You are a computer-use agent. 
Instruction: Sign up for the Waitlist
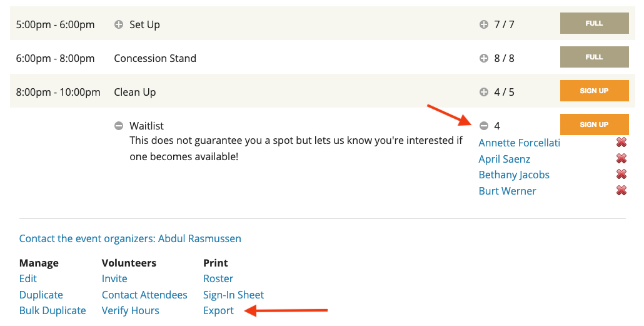(593, 125)
